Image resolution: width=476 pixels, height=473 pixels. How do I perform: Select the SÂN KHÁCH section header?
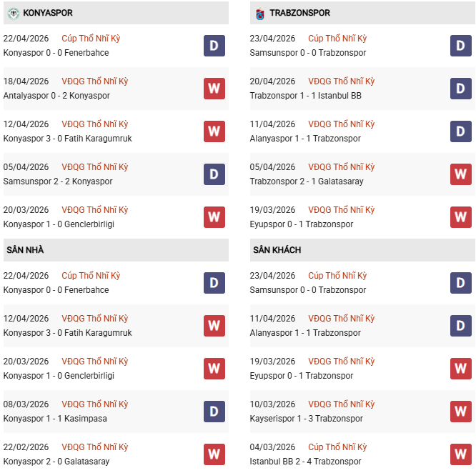click(277, 250)
